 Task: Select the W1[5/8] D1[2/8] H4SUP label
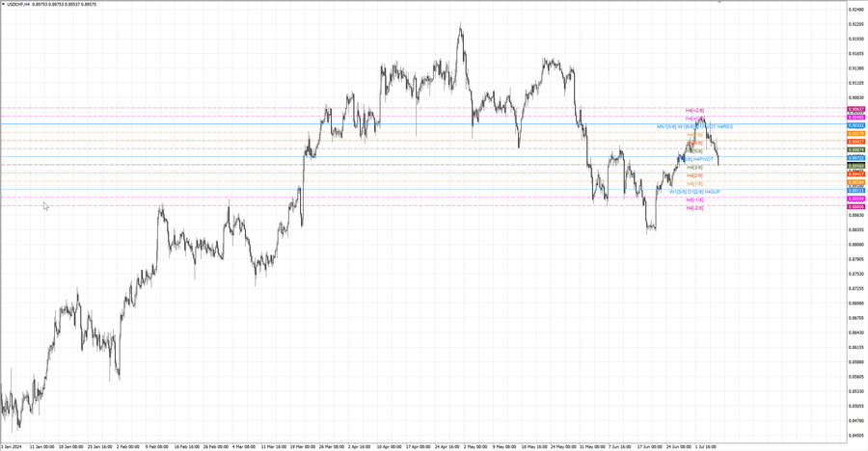[x=694, y=192]
